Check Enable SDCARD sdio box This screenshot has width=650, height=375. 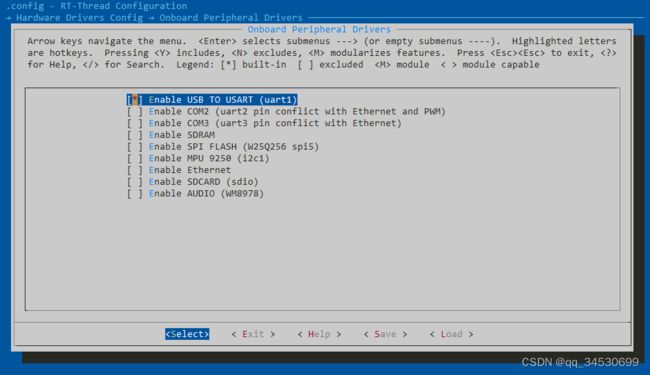click(x=135, y=181)
